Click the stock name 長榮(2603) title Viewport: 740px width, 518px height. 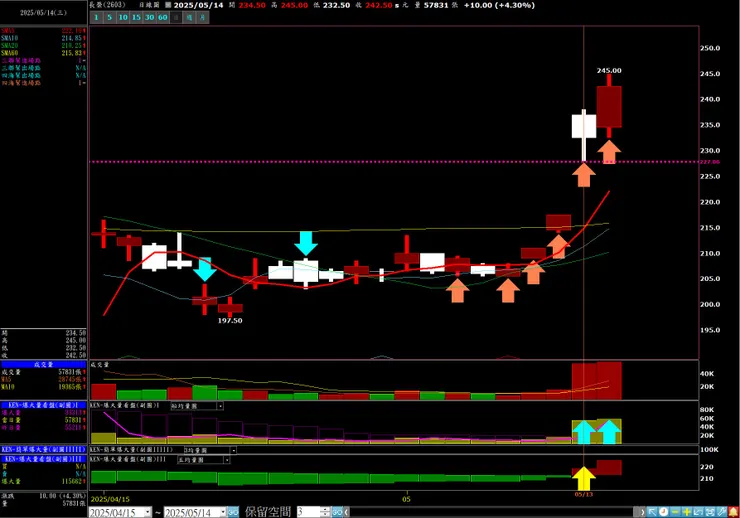(107, 5)
